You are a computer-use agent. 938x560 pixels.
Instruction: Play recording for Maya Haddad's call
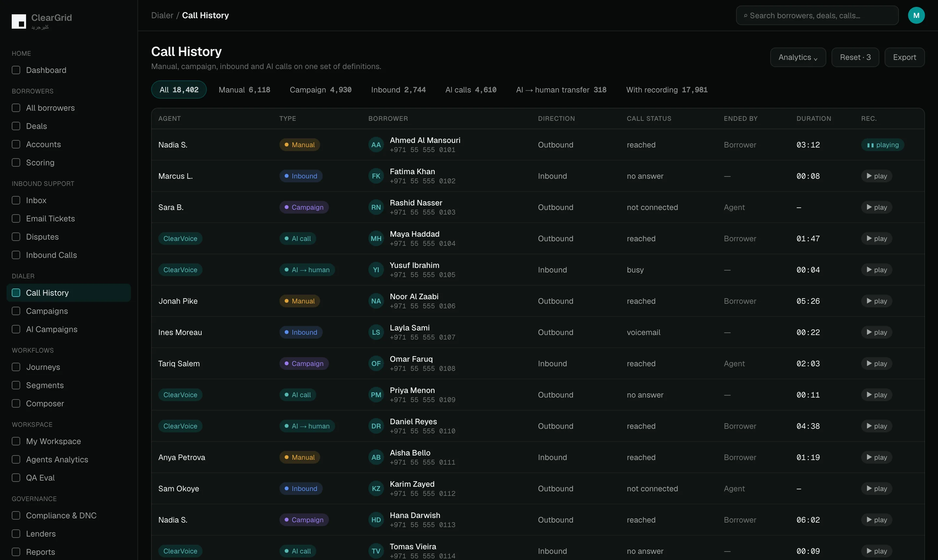[876, 239]
